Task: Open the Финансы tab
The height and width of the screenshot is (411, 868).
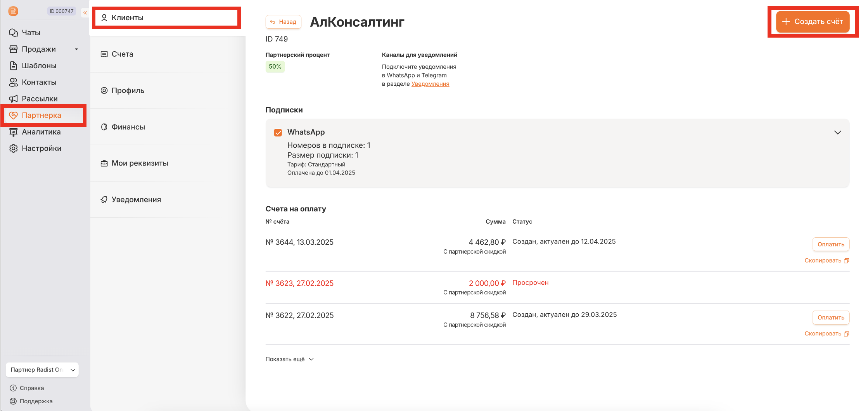Action: click(x=128, y=127)
